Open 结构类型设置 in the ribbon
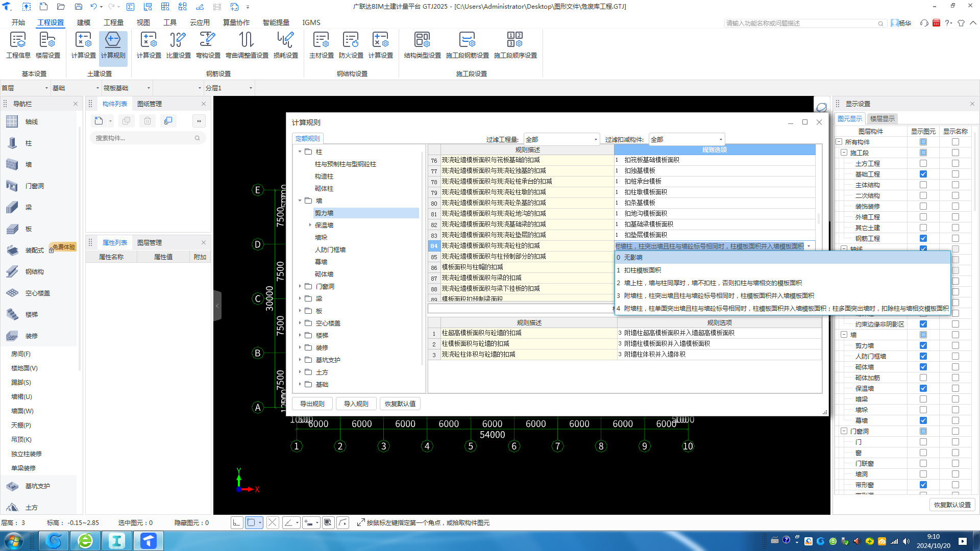Screen dimensions: 980x551 [x=422, y=45]
